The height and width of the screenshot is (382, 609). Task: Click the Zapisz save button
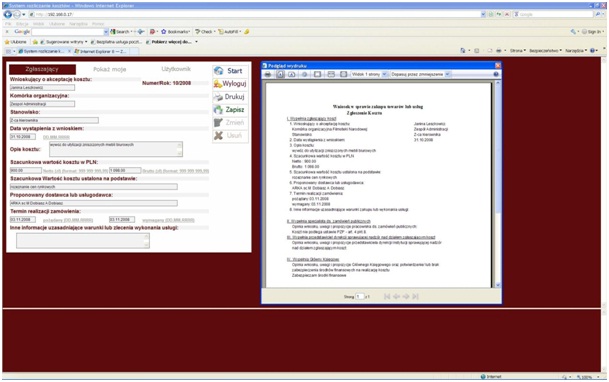(230, 109)
